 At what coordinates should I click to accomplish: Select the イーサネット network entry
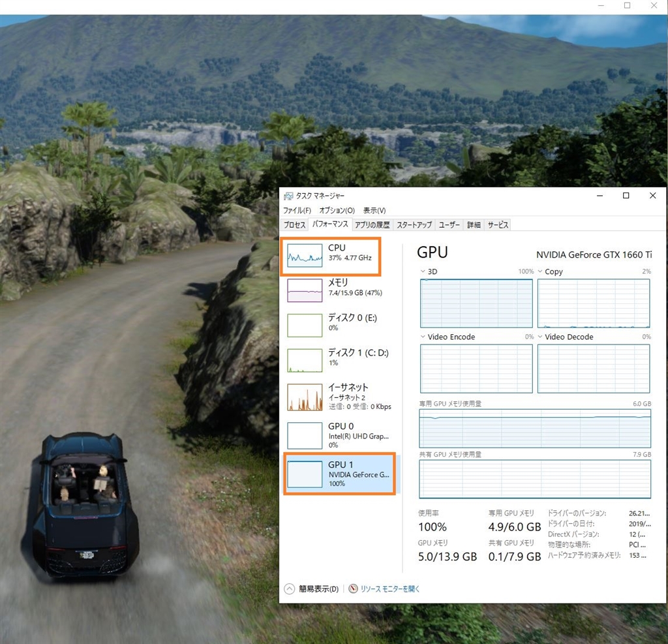(340, 397)
